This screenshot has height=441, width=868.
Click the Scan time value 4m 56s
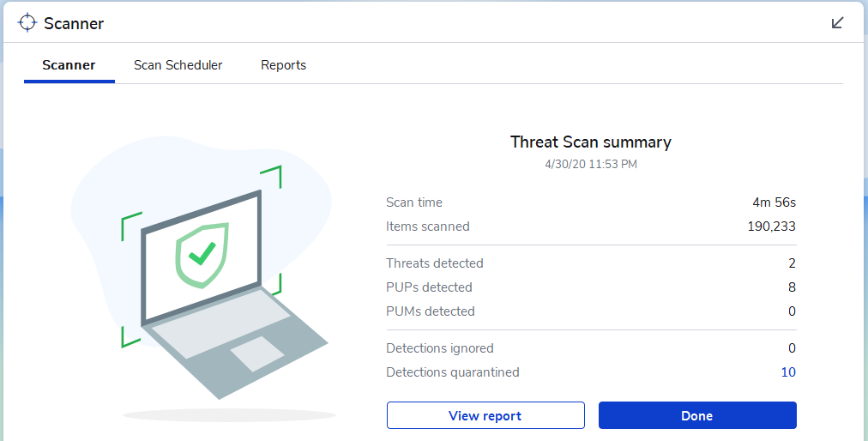coord(774,202)
